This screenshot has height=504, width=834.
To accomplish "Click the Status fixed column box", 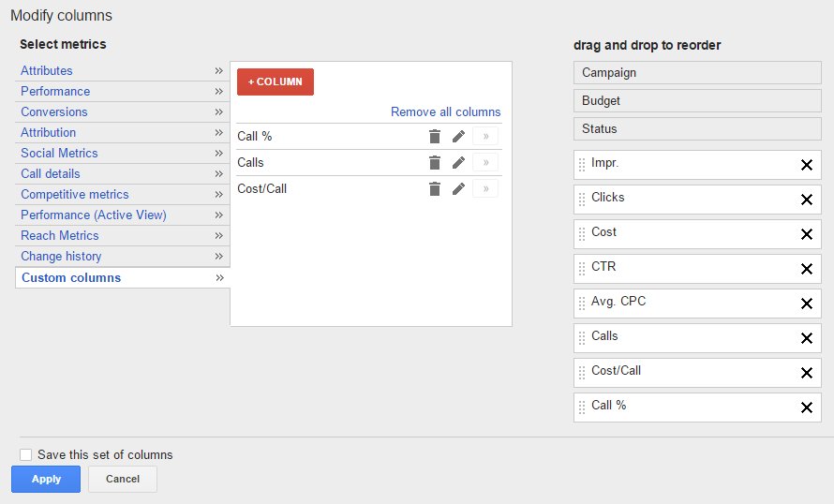I will [x=697, y=128].
